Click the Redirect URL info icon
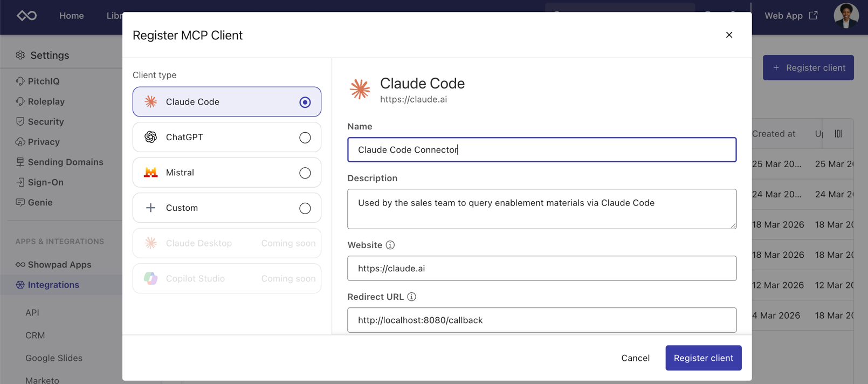The image size is (868, 384). pos(412,297)
